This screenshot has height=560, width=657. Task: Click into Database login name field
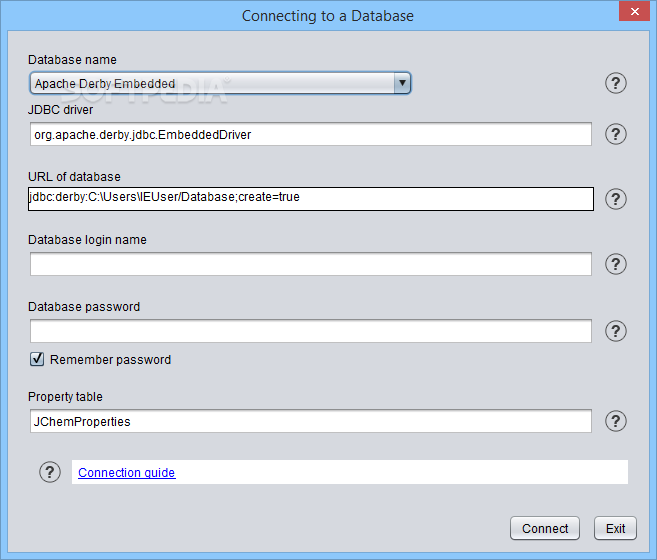[x=310, y=264]
